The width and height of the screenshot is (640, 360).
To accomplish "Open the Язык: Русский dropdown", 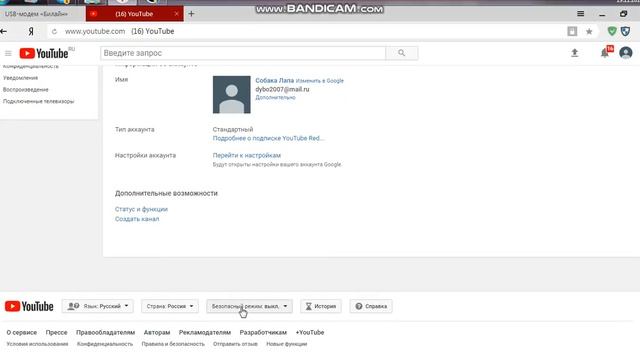I will [98, 306].
